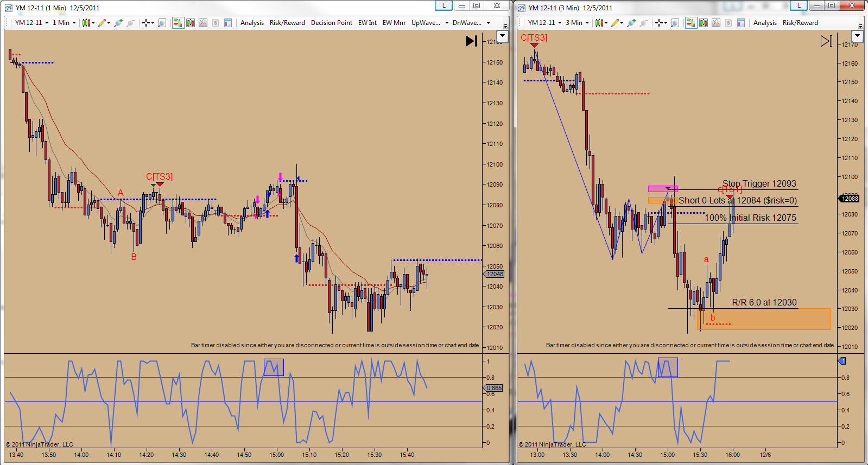This screenshot has height=465, width=868.
Task: Click UpWave toolbar item
Action: click(x=426, y=23)
